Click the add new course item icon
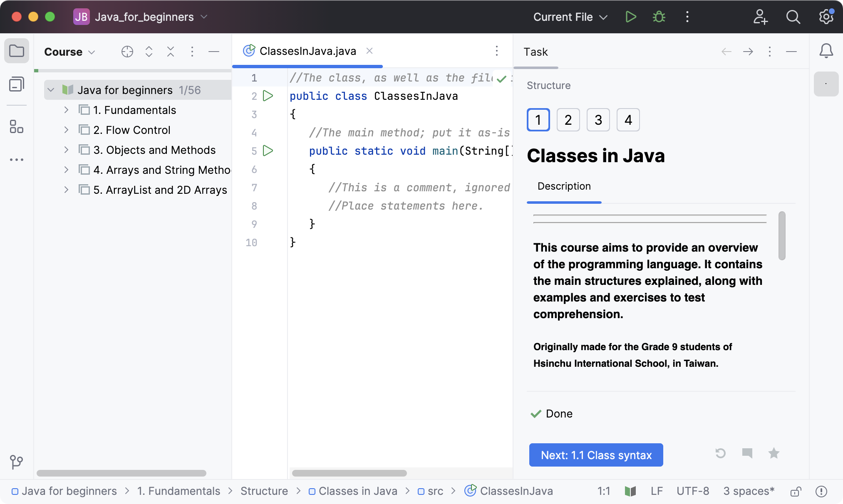This screenshot has height=504, width=843. tap(126, 51)
